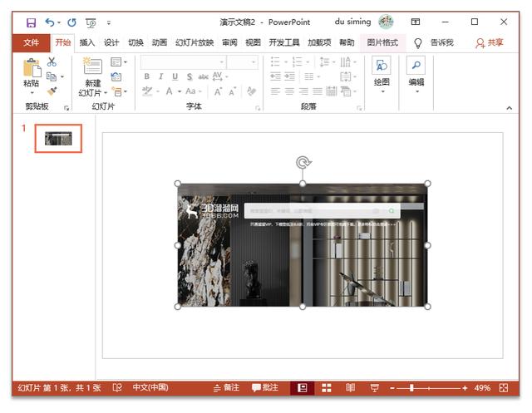Open the Drawing (绘图) group button
This screenshot has width=532, height=413.
382,75
